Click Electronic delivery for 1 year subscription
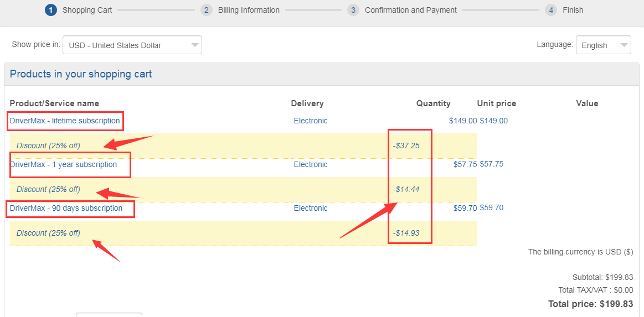644x317 pixels. (x=311, y=164)
